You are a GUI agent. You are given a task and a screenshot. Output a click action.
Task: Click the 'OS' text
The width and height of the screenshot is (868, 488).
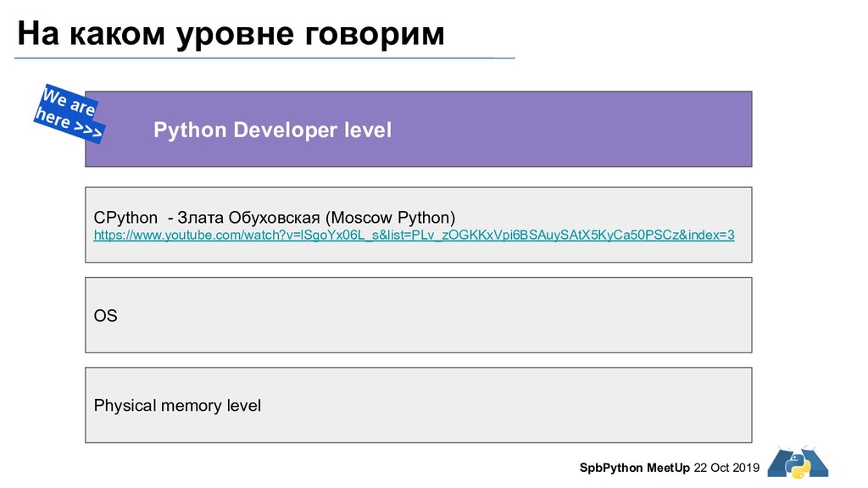tap(105, 315)
